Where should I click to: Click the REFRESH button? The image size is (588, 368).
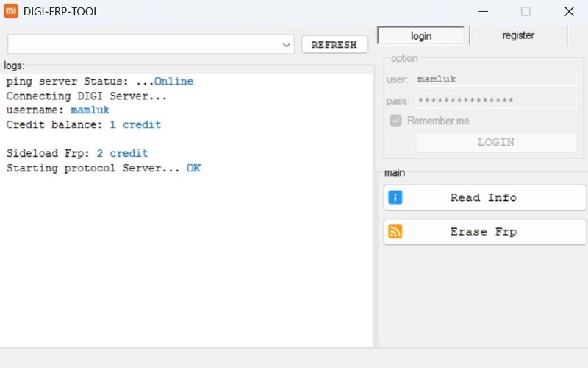pos(334,45)
